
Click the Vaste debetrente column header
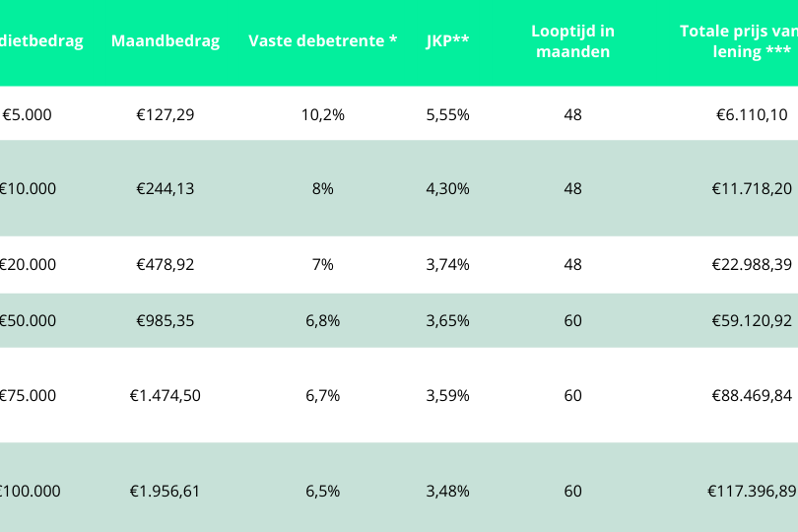[323, 41]
